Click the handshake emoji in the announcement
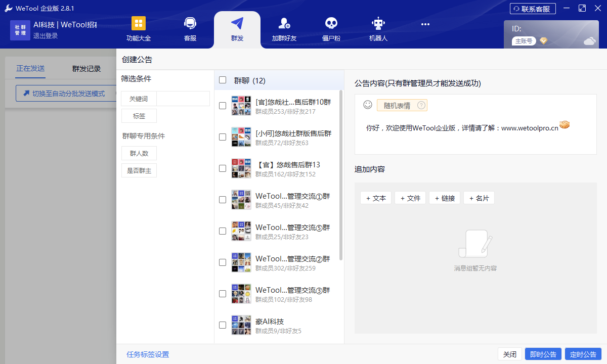The height and width of the screenshot is (364, 607). coord(565,124)
